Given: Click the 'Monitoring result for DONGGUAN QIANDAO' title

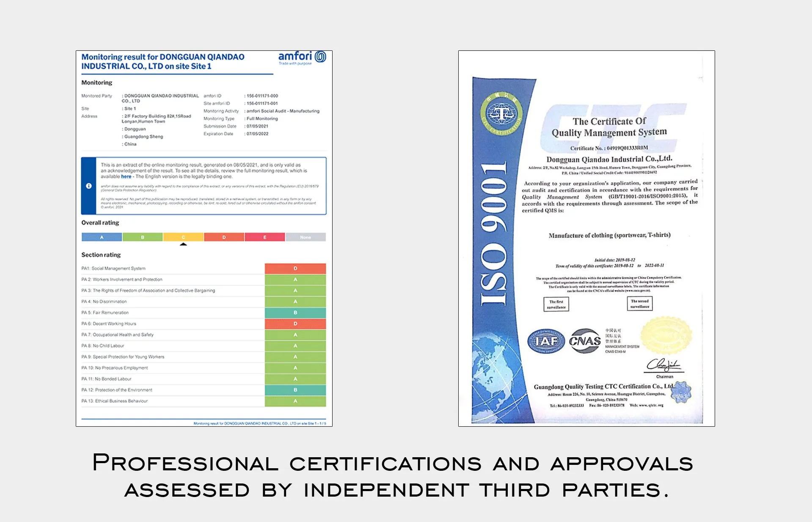Looking at the screenshot, I should (163, 61).
